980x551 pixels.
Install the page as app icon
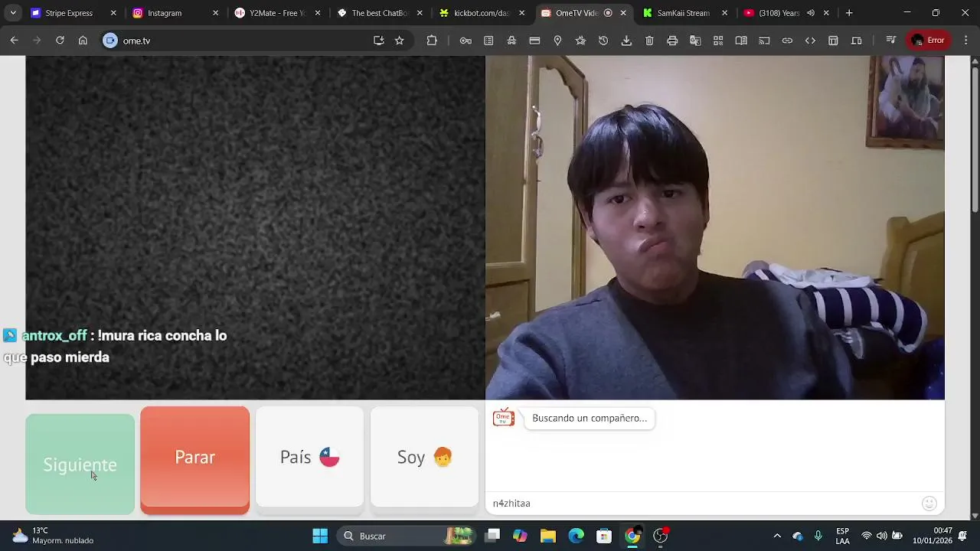378,41
